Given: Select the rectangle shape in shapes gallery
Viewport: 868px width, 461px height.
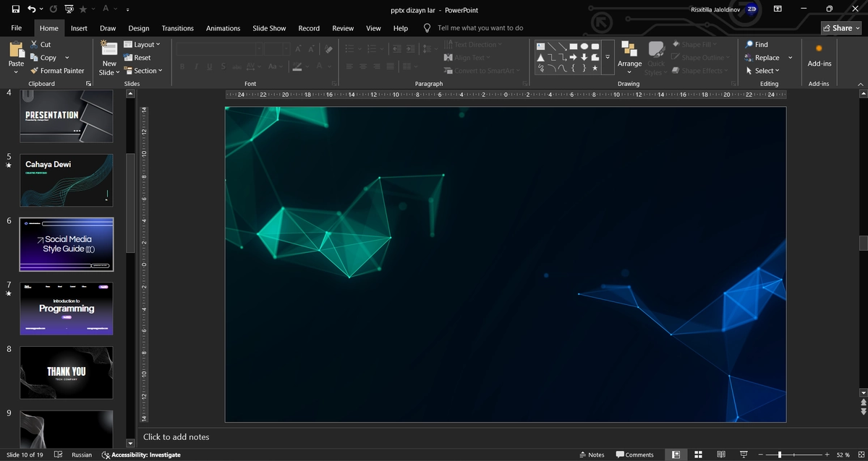Looking at the screenshot, I should click(574, 46).
